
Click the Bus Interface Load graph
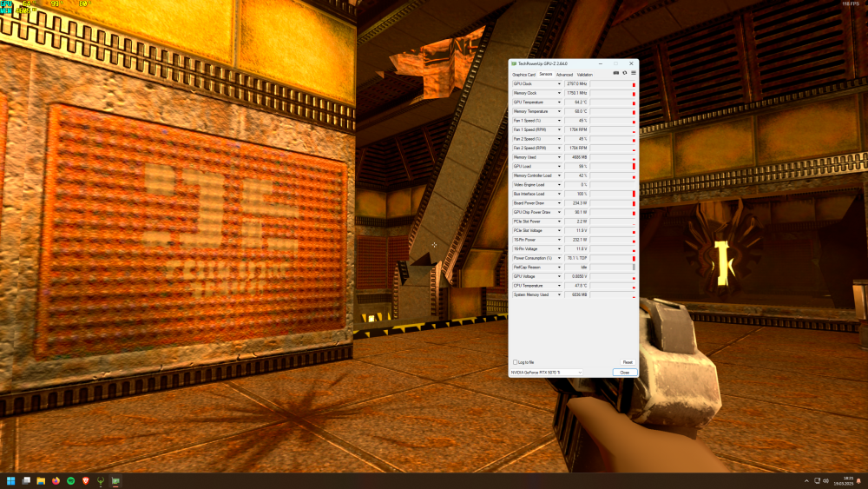[x=613, y=194]
